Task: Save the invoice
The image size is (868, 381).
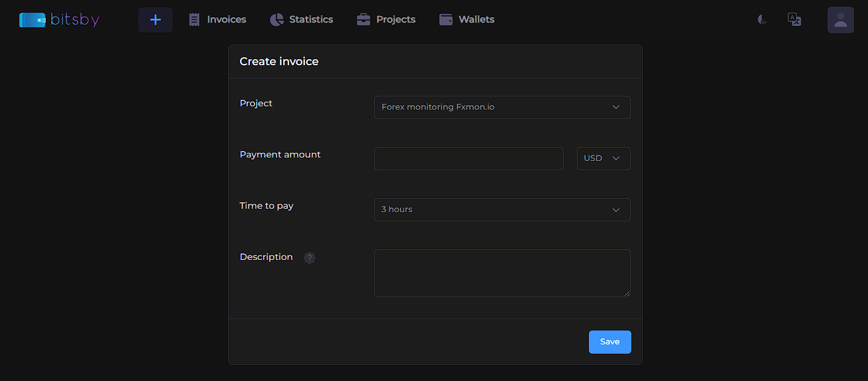Action: point(609,342)
